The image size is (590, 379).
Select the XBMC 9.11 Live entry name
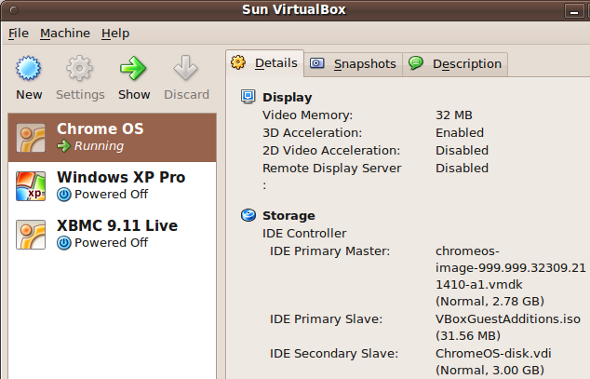tap(117, 226)
